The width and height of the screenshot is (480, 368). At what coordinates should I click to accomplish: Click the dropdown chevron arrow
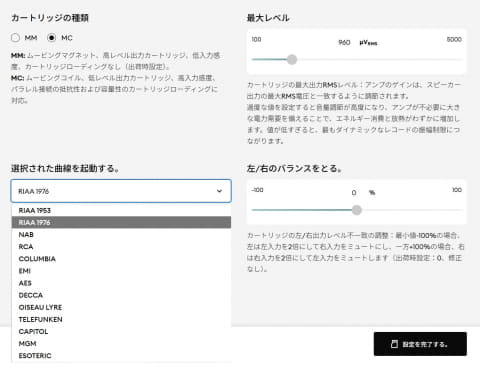(x=219, y=191)
